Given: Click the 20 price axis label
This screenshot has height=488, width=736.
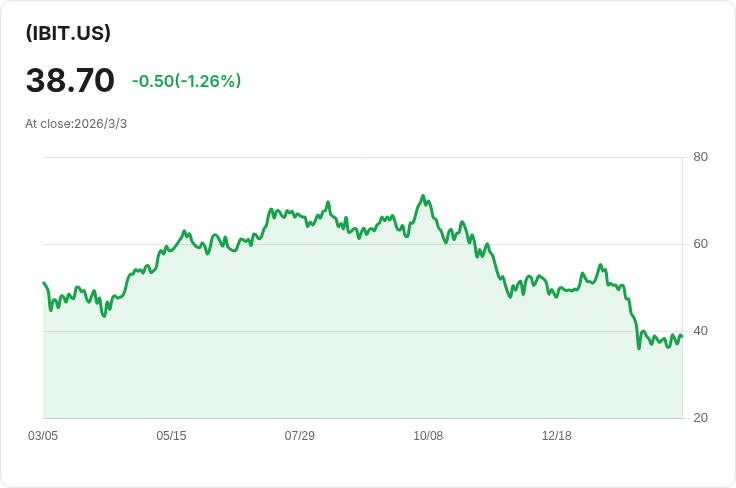Looking at the screenshot, I should (700, 418).
